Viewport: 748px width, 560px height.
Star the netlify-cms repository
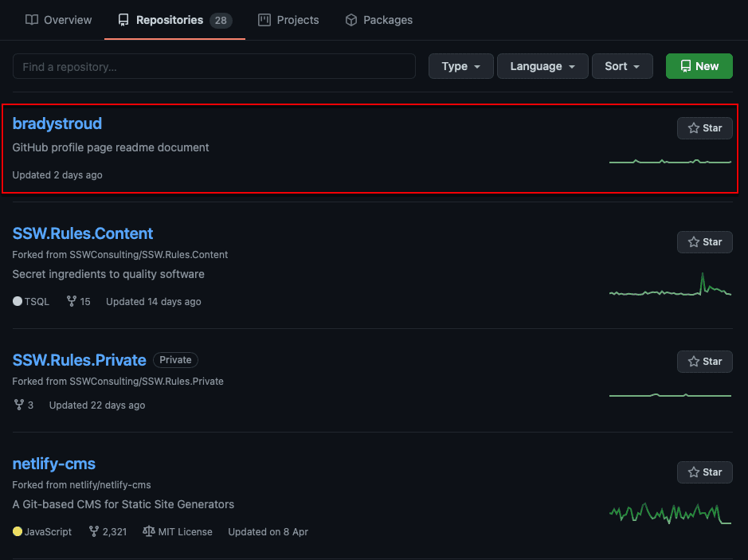704,472
